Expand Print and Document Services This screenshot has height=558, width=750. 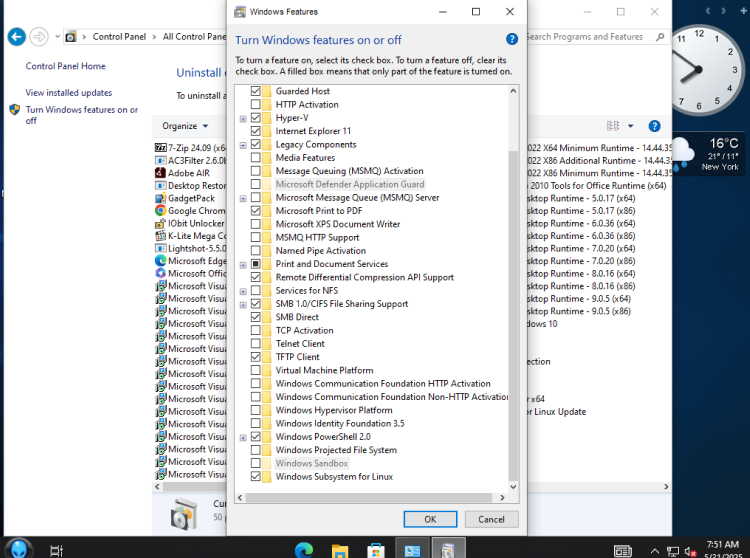tap(243, 264)
